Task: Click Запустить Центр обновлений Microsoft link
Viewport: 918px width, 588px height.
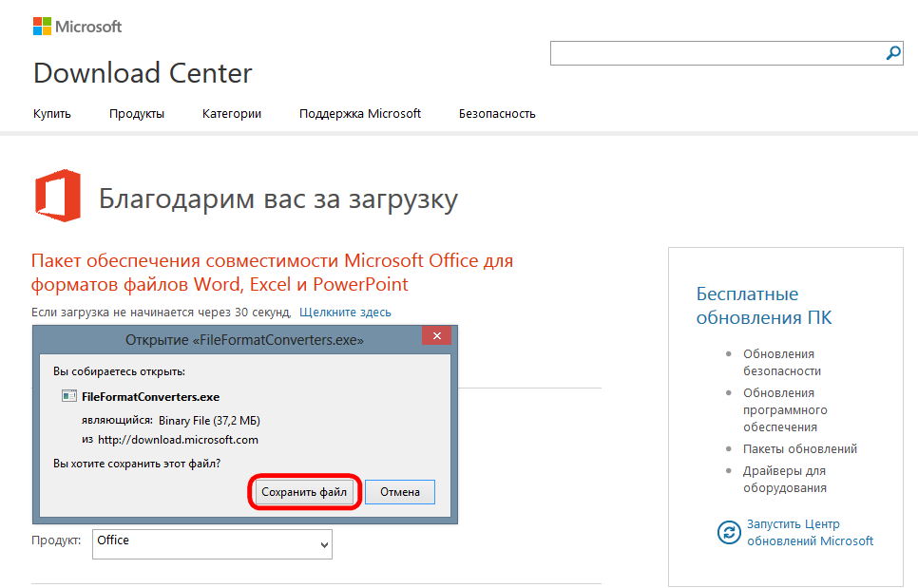Action: click(810, 532)
